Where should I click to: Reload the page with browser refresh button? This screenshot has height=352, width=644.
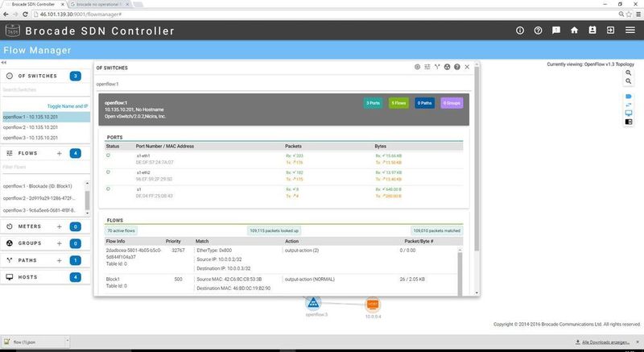[x=25, y=14]
